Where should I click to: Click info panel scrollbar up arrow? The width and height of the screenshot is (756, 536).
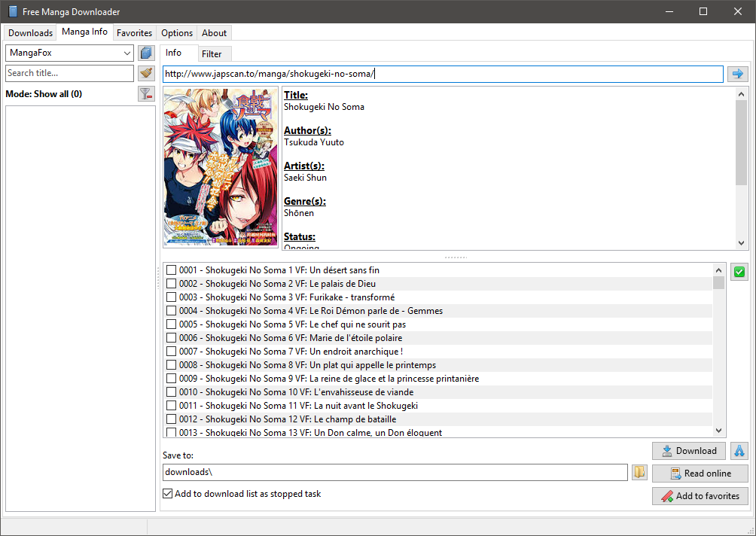[x=742, y=94]
